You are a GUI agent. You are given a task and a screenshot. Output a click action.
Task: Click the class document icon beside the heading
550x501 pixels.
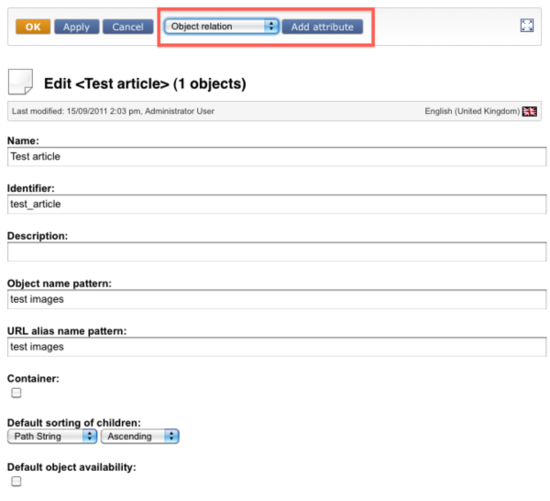point(20,82)
